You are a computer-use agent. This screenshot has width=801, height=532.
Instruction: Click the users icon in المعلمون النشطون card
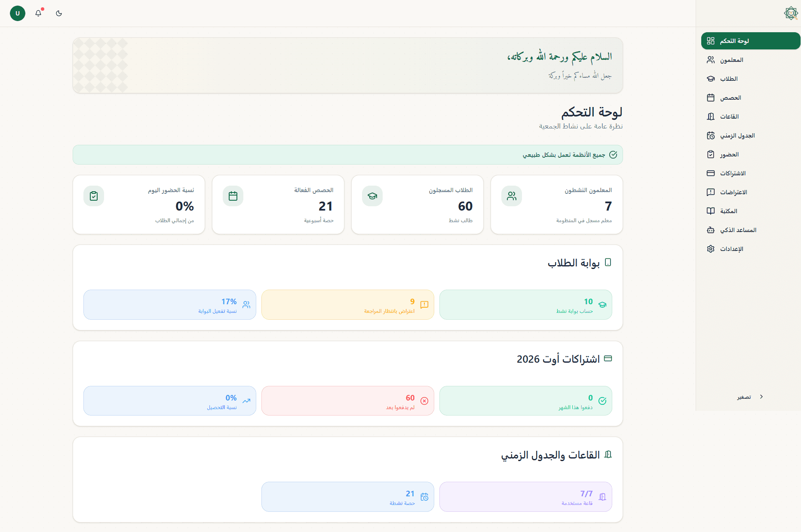(x=512, y=196)
